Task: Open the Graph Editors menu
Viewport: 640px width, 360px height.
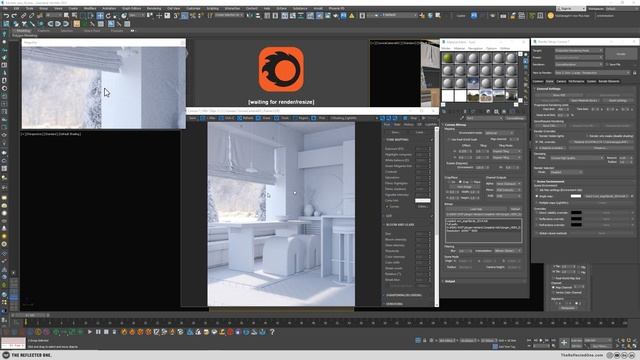Action: coord(131,8)
